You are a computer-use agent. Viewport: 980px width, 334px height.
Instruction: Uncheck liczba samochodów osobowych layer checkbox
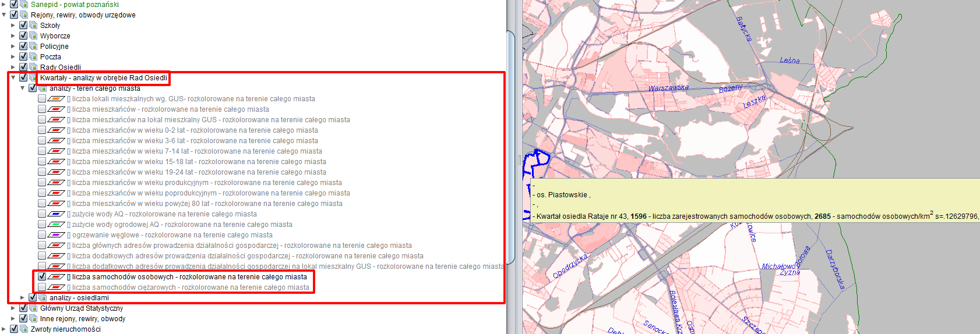[x=42, y=277]
